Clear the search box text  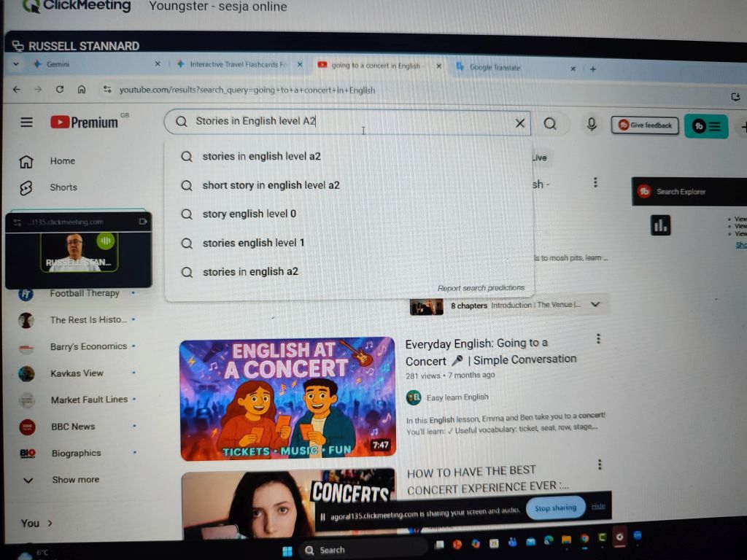(x=519, y=123)
